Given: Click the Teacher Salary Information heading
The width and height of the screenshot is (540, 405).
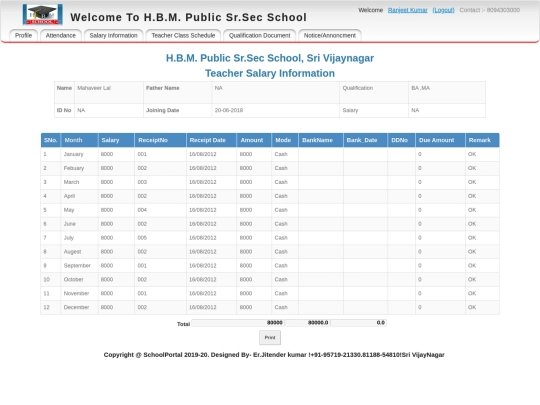Looking at the screenshot, I should (x=270, y=73).
